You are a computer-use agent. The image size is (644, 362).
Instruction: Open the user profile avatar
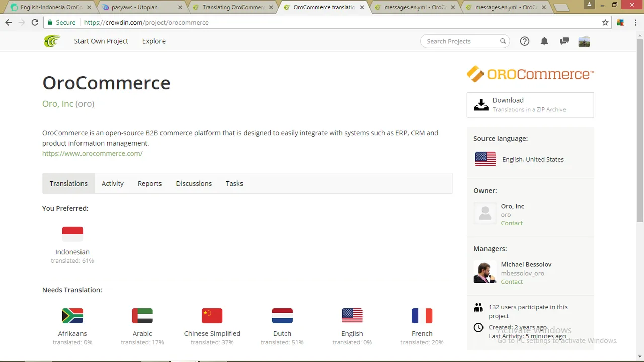tap(584, 41)
